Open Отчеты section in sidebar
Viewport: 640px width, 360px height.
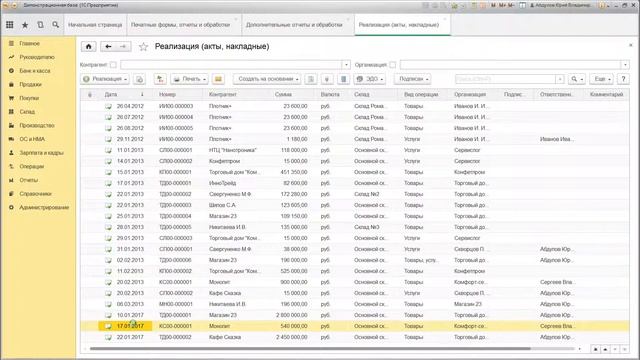pos(29,180)
